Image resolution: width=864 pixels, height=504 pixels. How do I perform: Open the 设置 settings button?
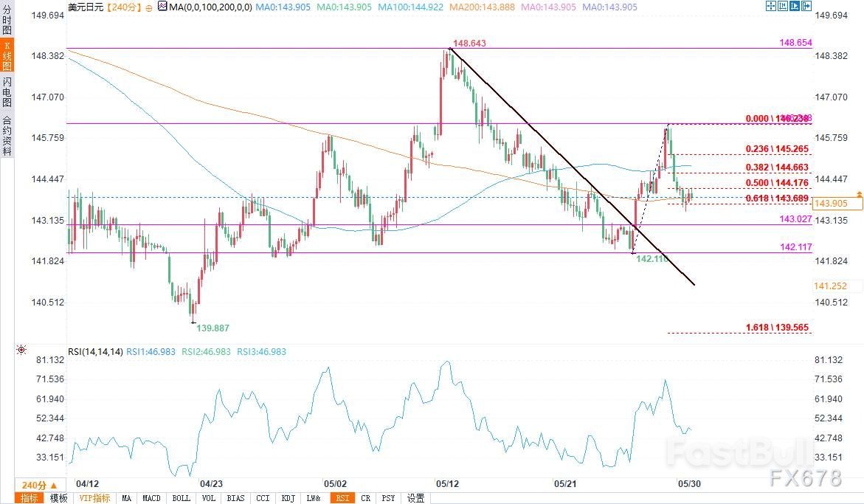(415, 498)
